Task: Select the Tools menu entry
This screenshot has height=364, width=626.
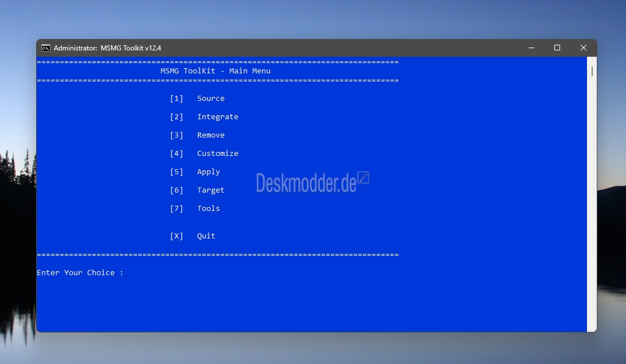Action: (x=209, y=209)
